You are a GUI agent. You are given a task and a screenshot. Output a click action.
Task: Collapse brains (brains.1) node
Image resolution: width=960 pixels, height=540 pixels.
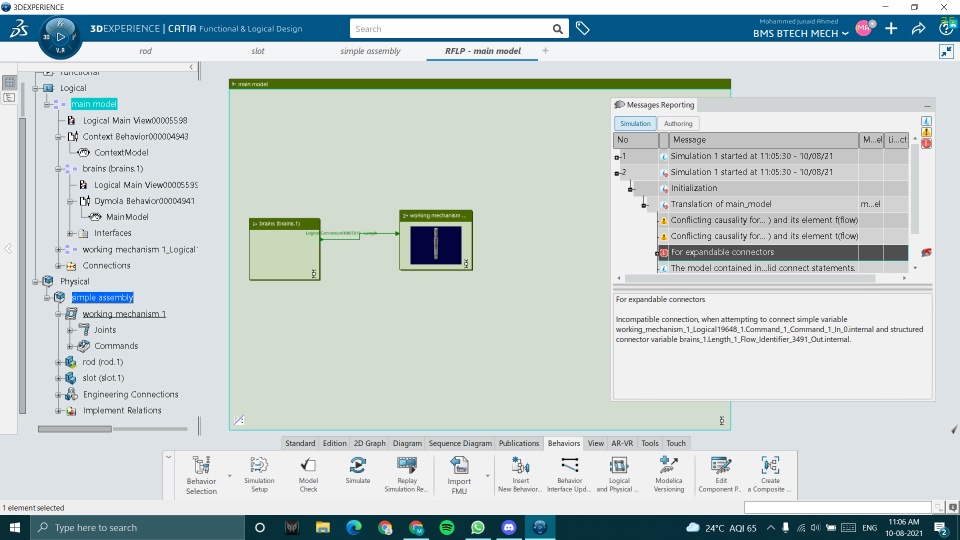tap(59, 168)
